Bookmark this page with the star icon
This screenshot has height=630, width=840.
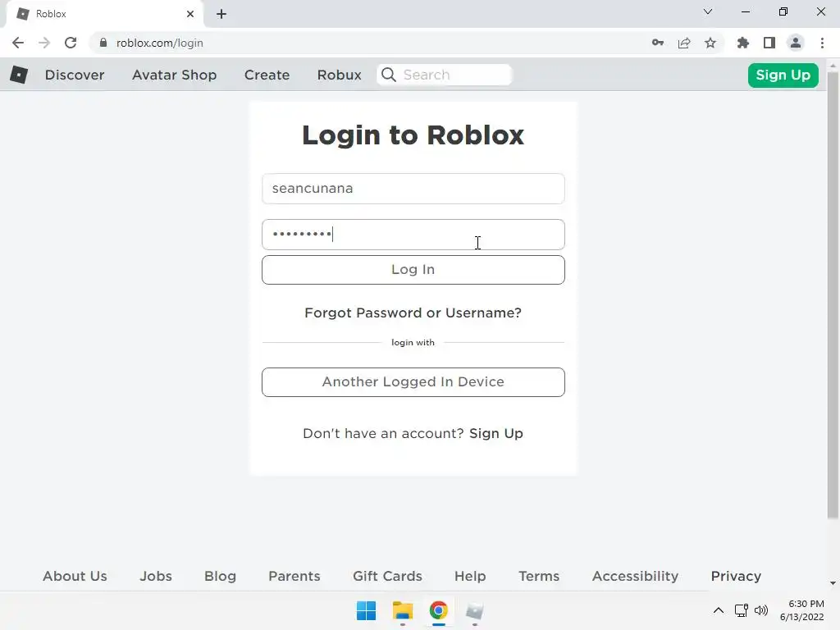point(710,43)
